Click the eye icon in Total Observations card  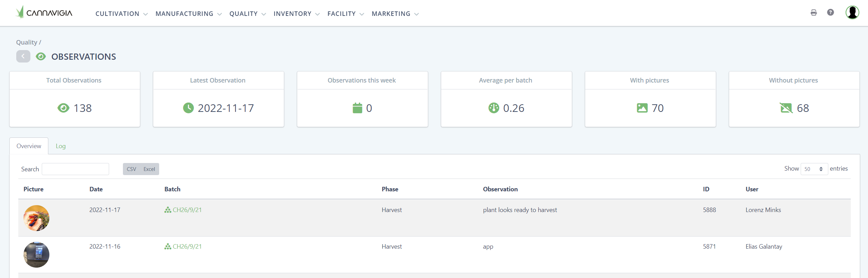pyautogui.click(x=63, y=108)
